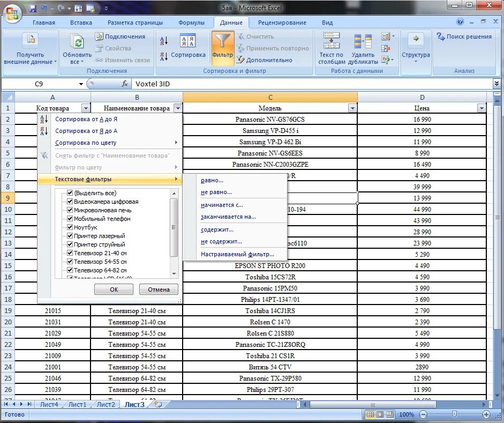
Task: Open the Вставка ribbon tab
Action: (x=81, y=23)
